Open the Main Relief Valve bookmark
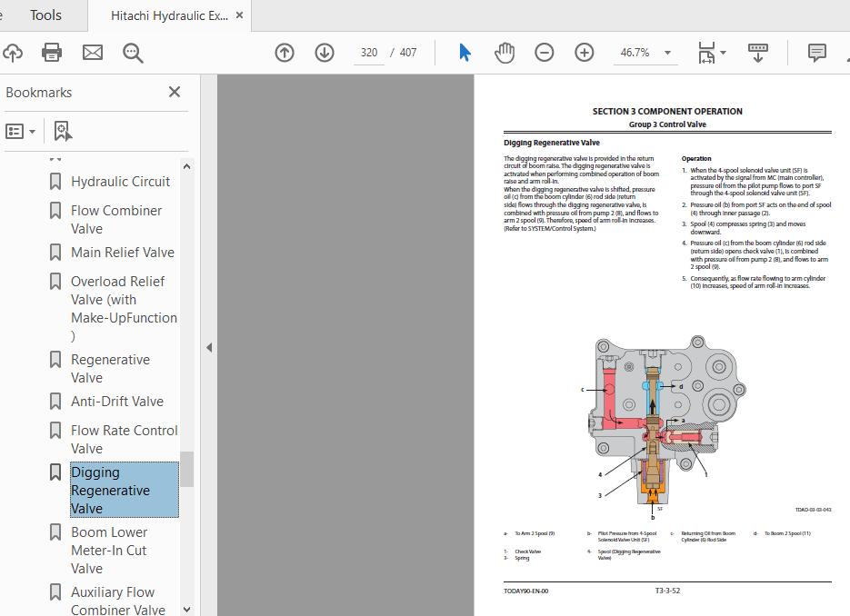The width and height of the screenshot is (850, 616). [122, 252]
